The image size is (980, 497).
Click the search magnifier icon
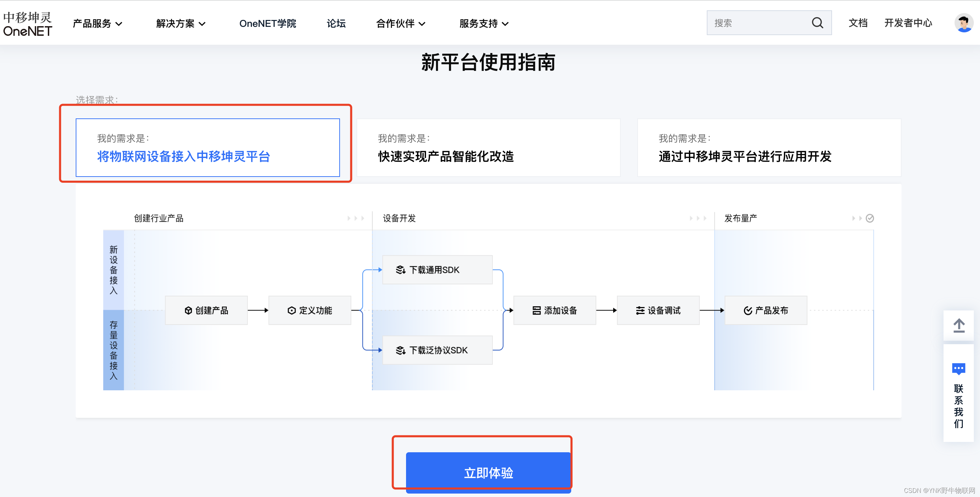817,23
